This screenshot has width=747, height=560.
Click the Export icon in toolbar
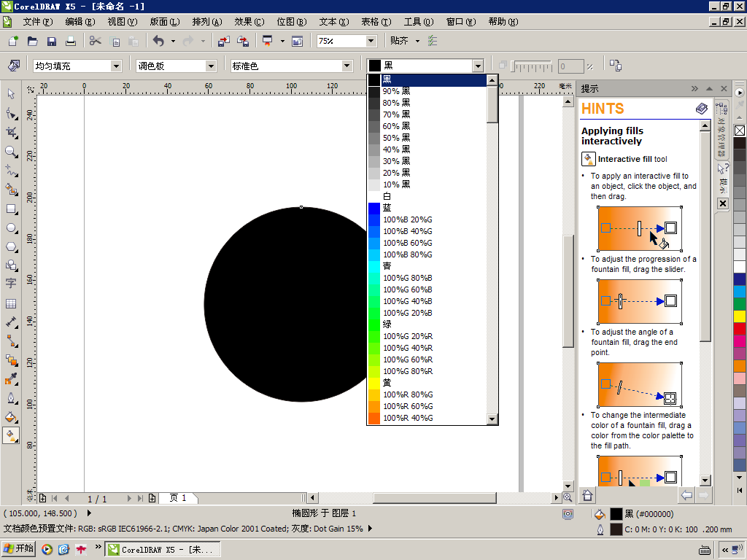click(243, 41)
